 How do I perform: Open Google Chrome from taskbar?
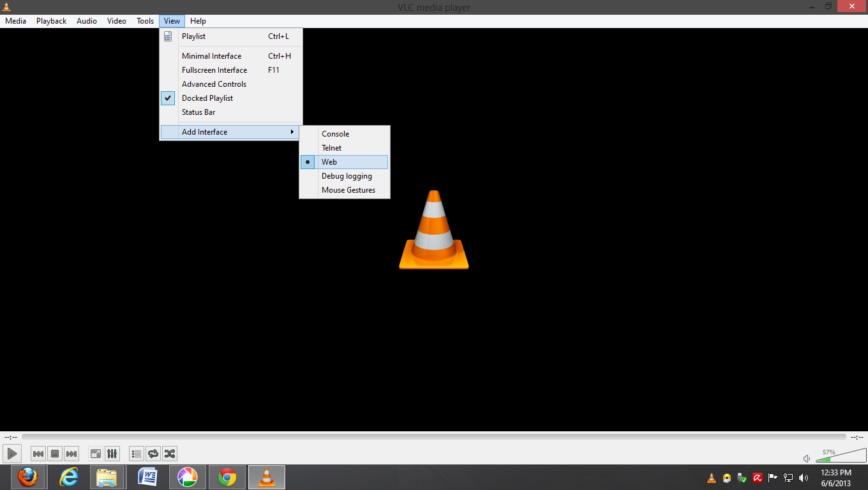tap(227, 477)
